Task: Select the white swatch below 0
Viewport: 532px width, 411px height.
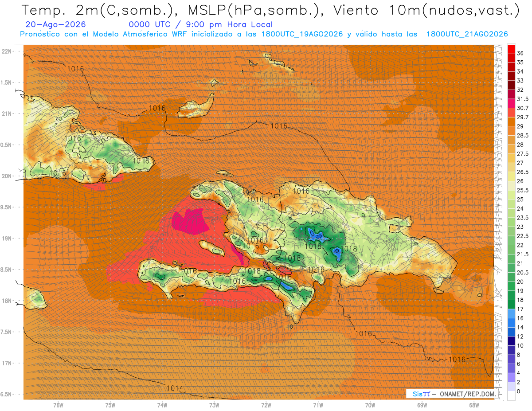Action: tap(511, 395)
